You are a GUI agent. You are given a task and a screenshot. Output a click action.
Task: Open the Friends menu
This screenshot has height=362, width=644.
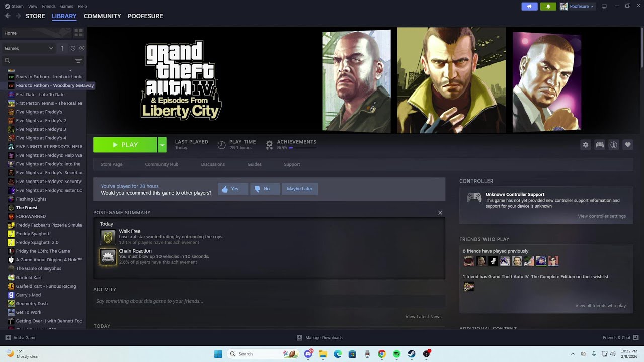tap(49, 6)
